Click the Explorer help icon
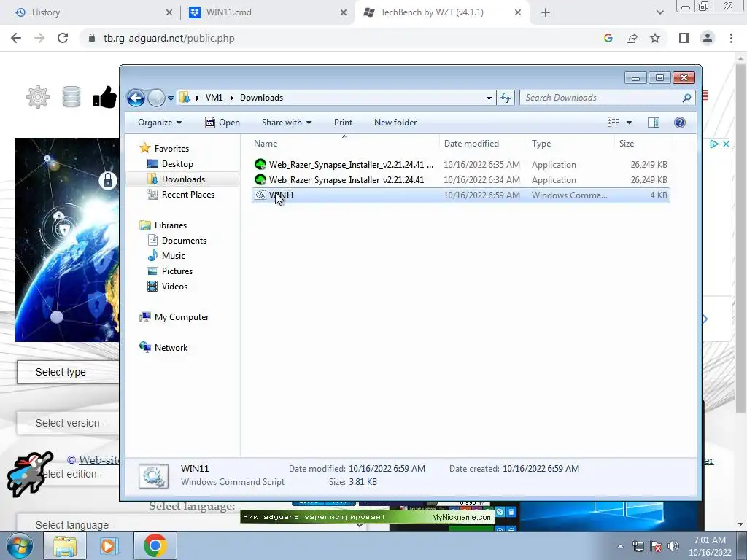Viewport: 747px width, 560px height. [680, 122]
